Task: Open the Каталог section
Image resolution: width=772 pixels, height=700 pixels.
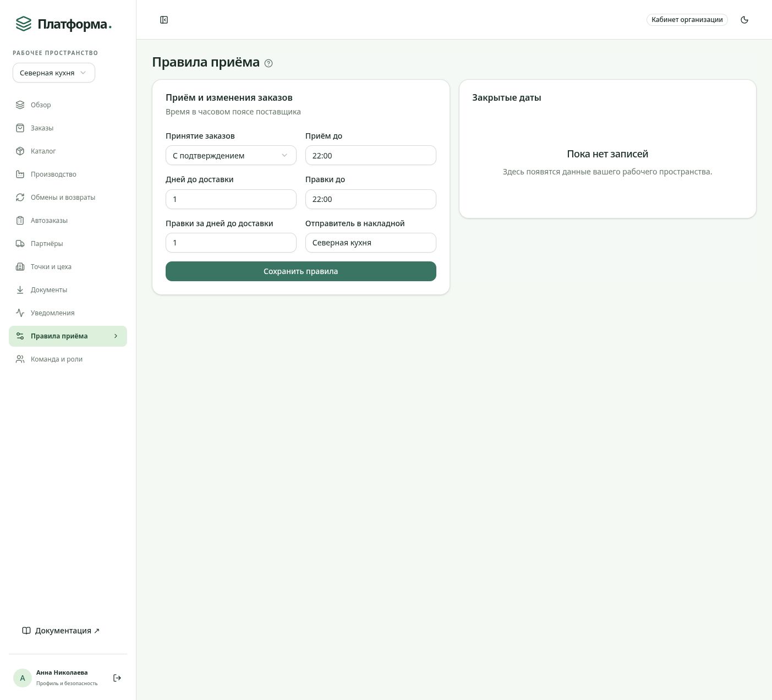Action: [68, 151]
